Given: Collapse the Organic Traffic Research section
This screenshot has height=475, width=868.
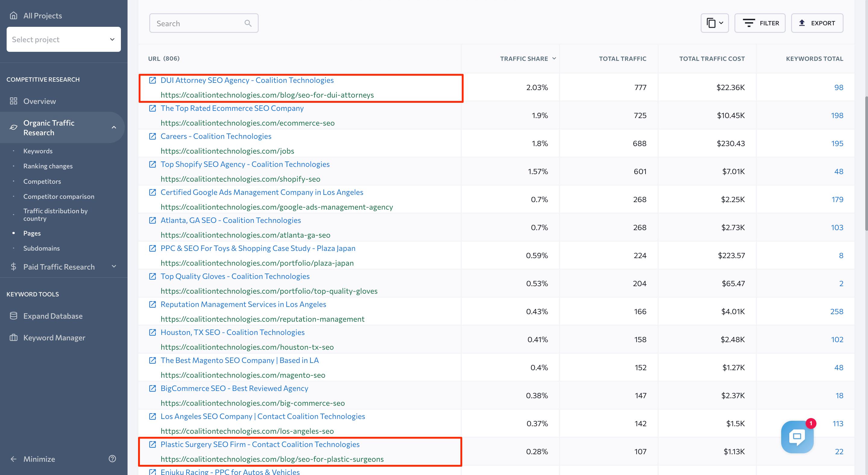Looking at the screenshot, I should [x=114, y=127].
